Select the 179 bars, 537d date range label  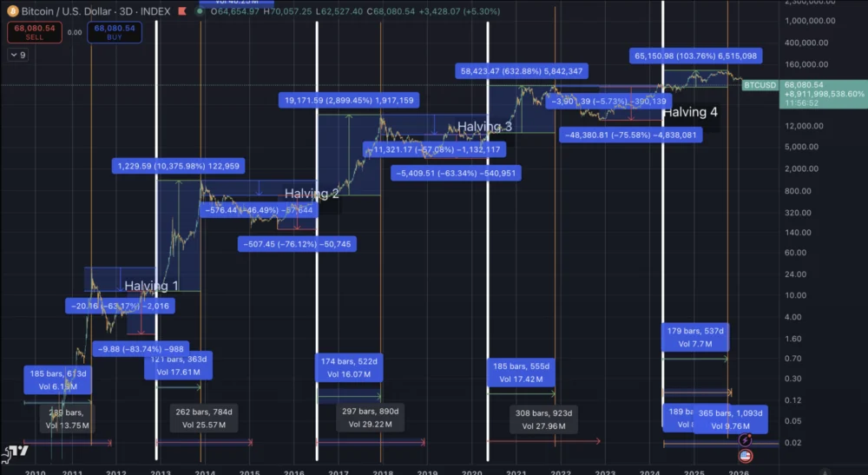coord(694,337)
